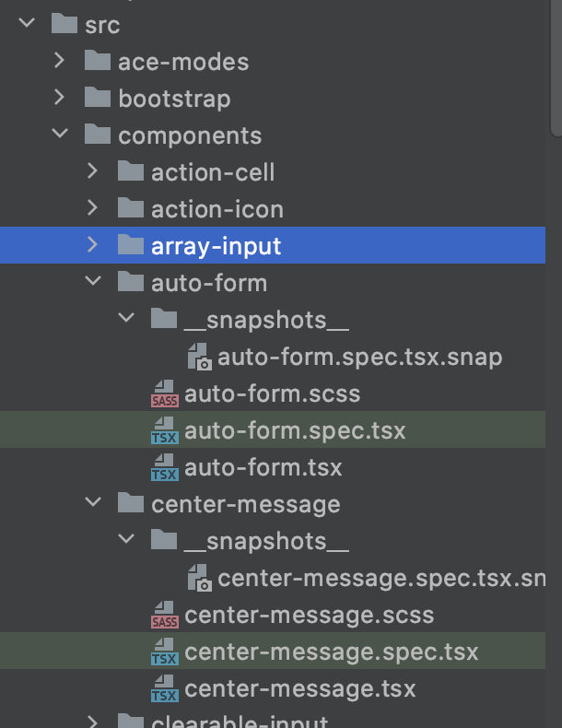This screenshot has height=728, width=562.
Task: Select __snapshots__ label under auto-form
Action: [x=266, y=320]
